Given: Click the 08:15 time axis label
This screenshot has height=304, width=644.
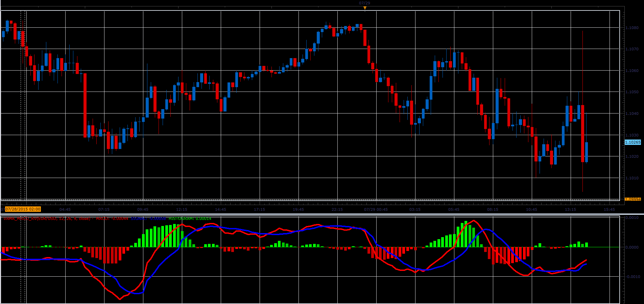Looking at the screenshot, I should 493,209.
